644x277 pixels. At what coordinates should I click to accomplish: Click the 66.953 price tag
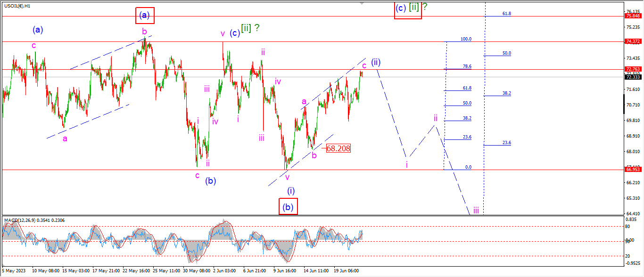click(x=632, y=170)
